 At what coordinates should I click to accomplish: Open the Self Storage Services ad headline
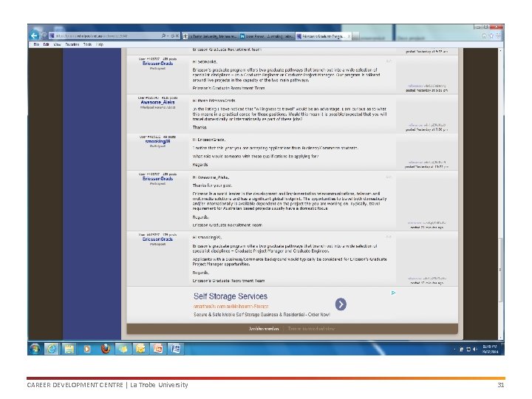coord(231,296)
